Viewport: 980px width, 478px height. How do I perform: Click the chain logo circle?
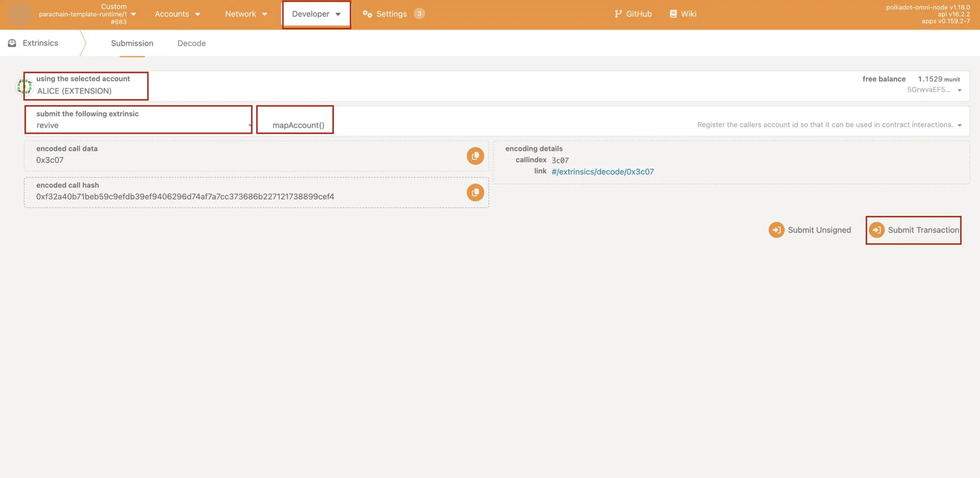tap(20, 14)
